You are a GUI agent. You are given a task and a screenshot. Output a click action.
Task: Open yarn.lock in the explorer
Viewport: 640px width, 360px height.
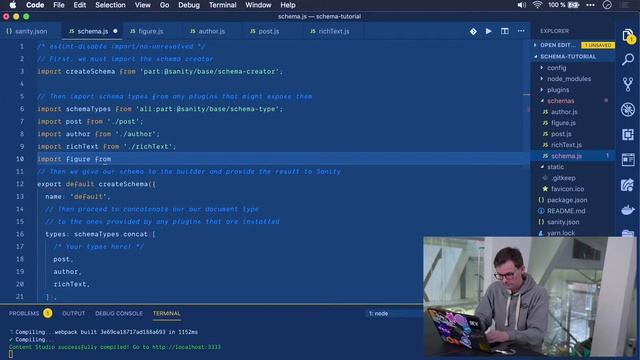point(560,233)
